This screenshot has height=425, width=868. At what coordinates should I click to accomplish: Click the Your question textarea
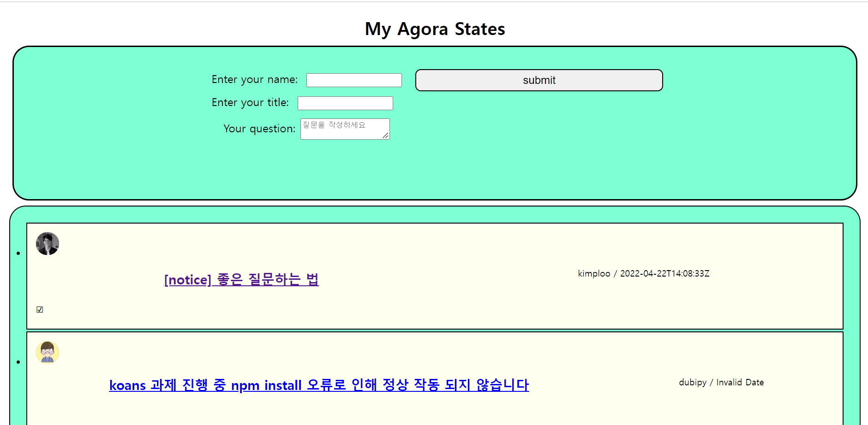[345, 129]
